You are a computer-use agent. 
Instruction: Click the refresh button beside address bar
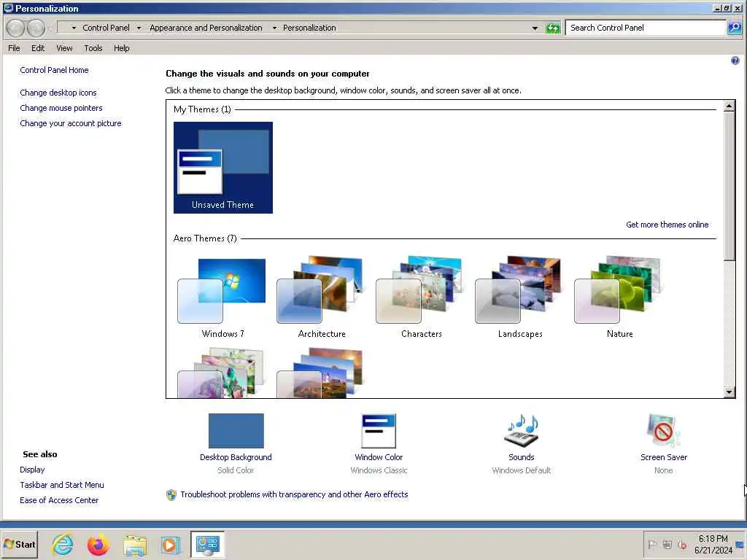coord(553,28)
